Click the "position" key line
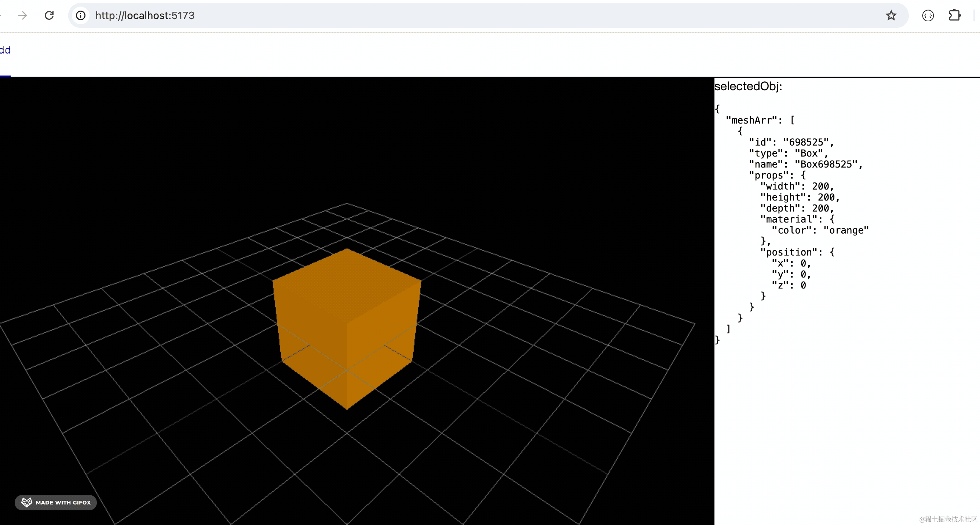 tap(797, 252)
